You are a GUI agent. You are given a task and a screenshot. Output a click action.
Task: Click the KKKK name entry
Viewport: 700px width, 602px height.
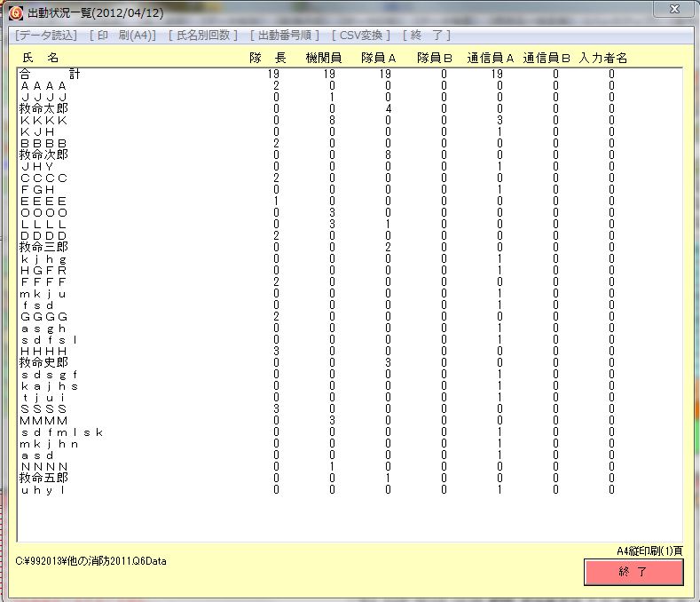pyautogui.click(x=43, y=120)
